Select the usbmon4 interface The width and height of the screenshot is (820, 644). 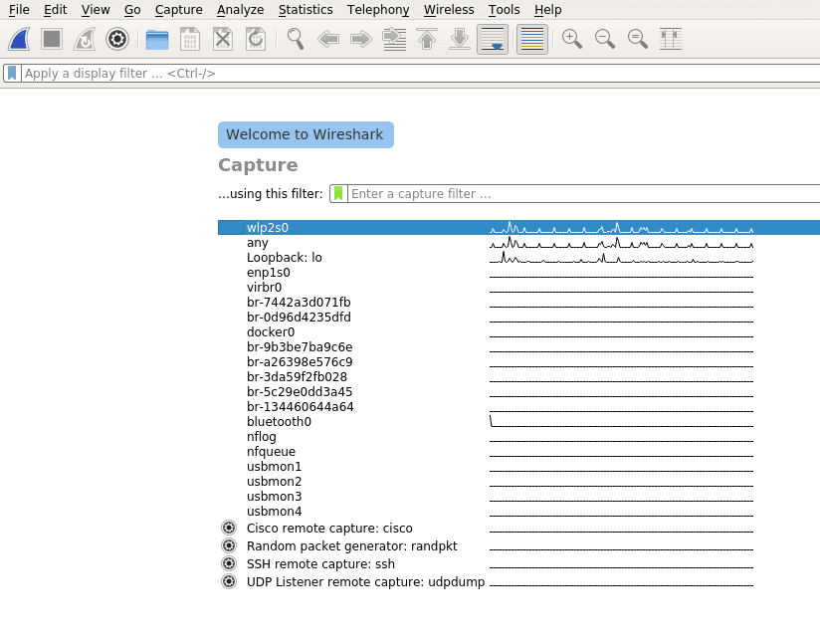click(x=518, y=512)
